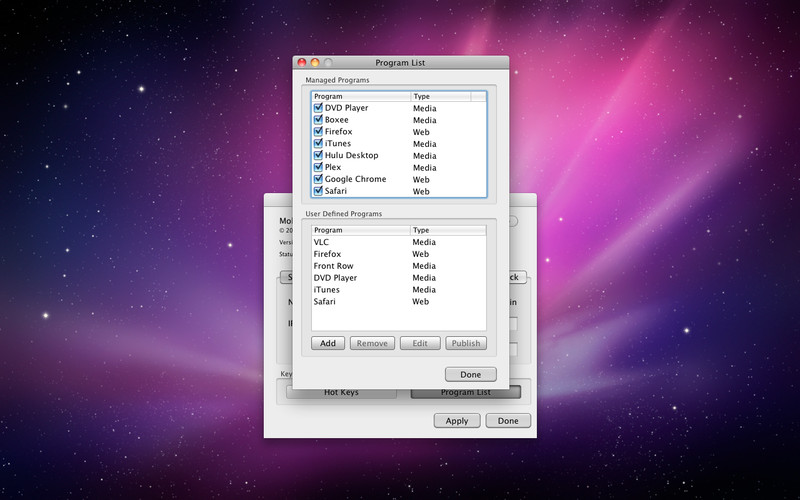Click Type column header in User Defined Programs
The image size is (800, 500).
[x=448, y=230]
